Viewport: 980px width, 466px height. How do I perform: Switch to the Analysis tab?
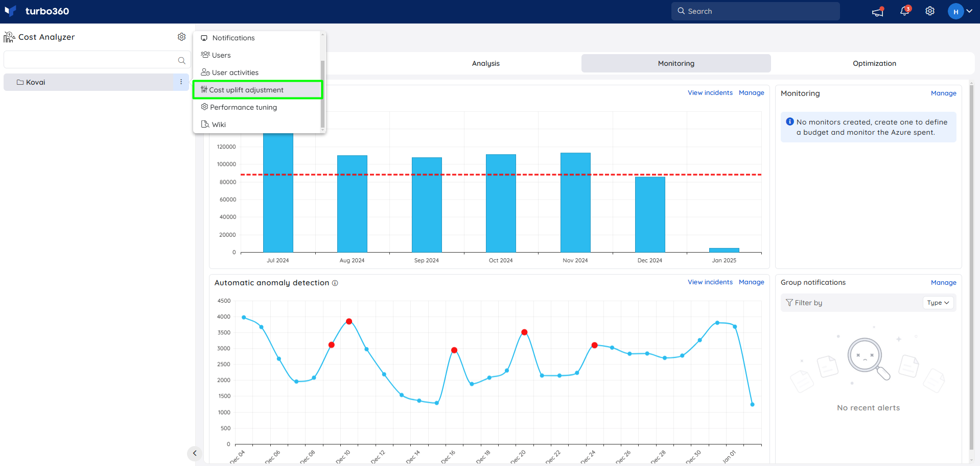coord(486,63)
